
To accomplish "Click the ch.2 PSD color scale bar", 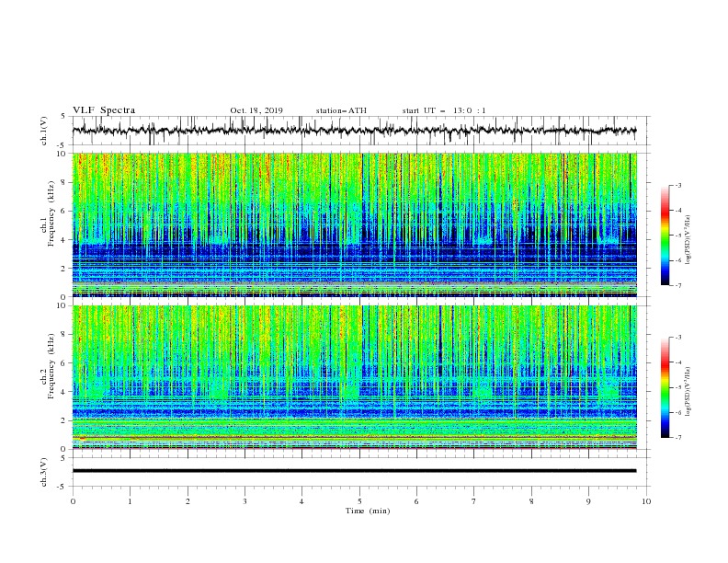I will 665,387.
